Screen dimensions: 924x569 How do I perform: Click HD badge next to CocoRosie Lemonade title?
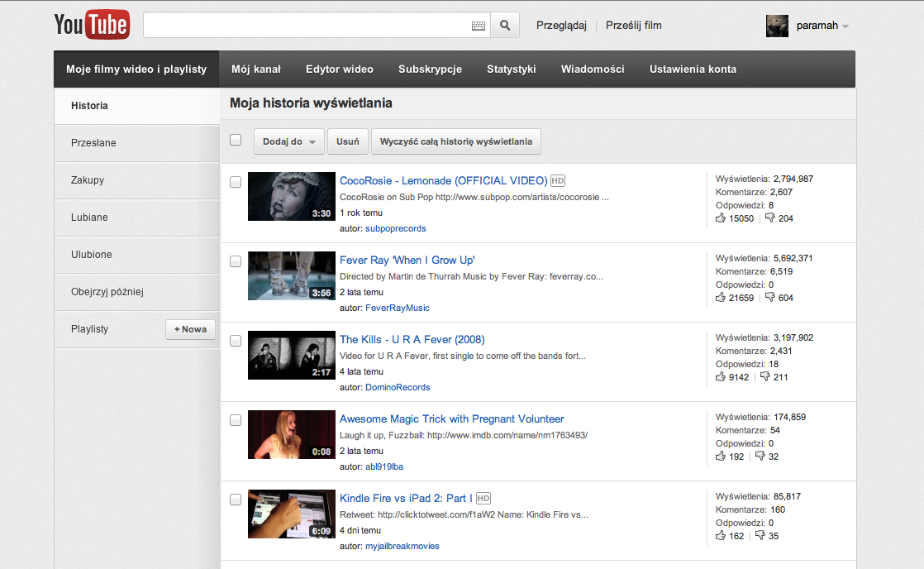point(558,181)
